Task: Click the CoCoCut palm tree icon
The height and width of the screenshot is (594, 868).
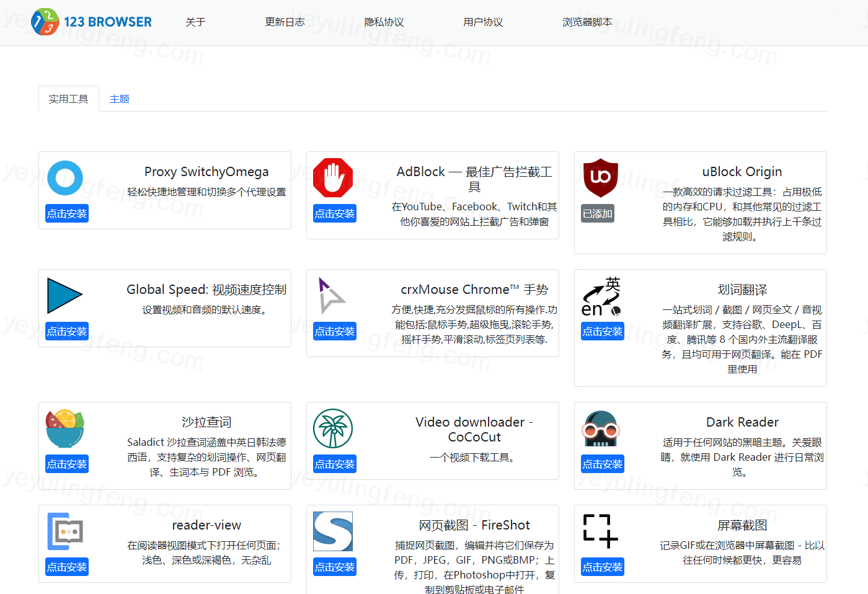Action: (x=333, y=428)
